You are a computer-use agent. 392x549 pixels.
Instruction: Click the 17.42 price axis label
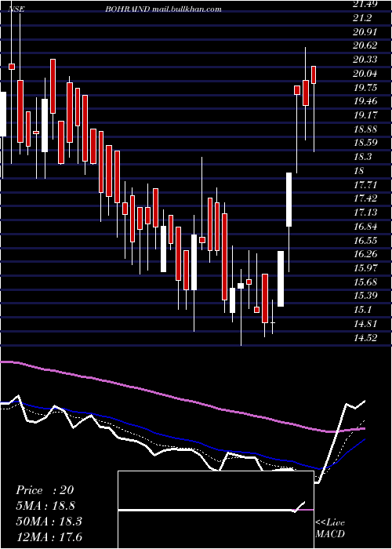(365, 198)
